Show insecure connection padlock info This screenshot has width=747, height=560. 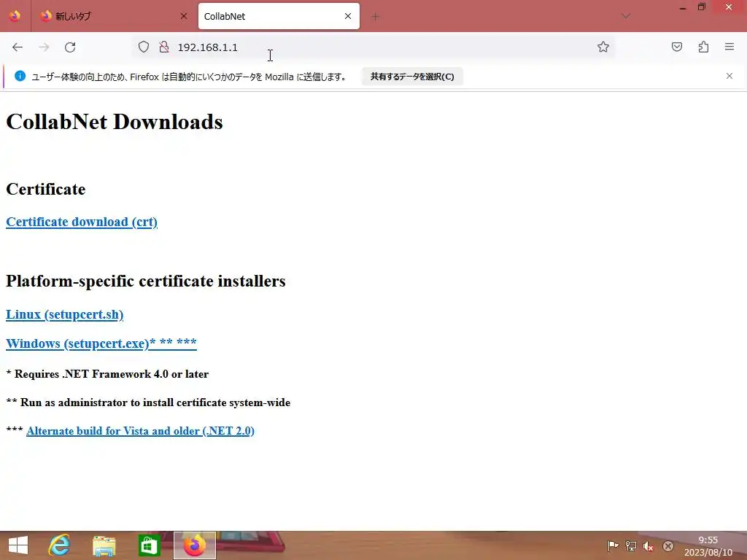pos(164,47)
